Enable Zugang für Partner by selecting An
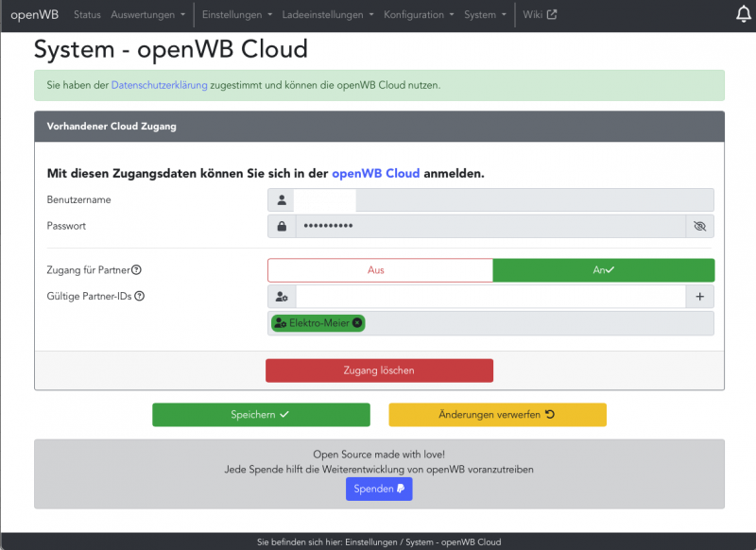The image size is (756, 550). pyautogui.click(x=604, y=269)
